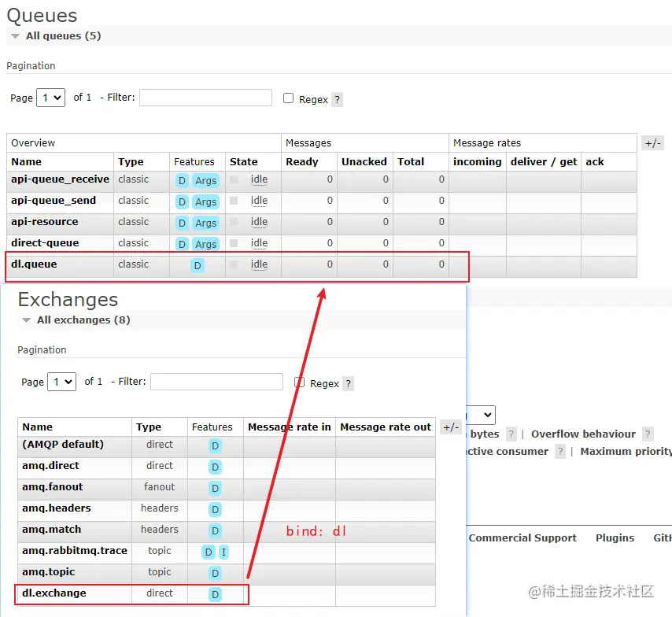This screenshot has height=617, width=672.
Task: Open the Queues page number dropdown
Action: tap(51, 98)
